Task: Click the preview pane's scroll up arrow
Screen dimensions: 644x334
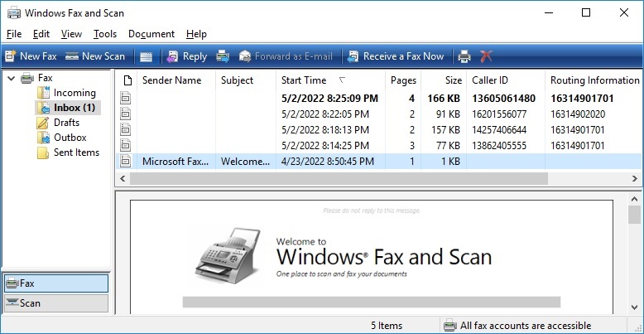Action: pos(634,199)
